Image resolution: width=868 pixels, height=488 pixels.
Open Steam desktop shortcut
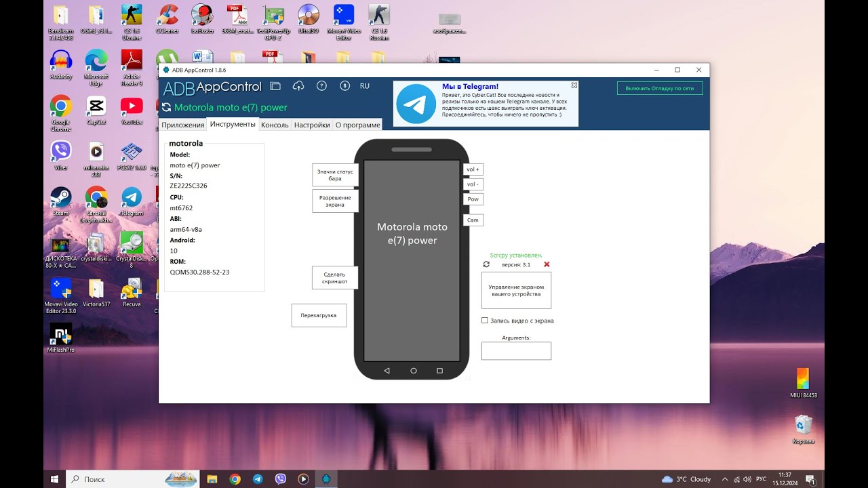pos(61,202)
